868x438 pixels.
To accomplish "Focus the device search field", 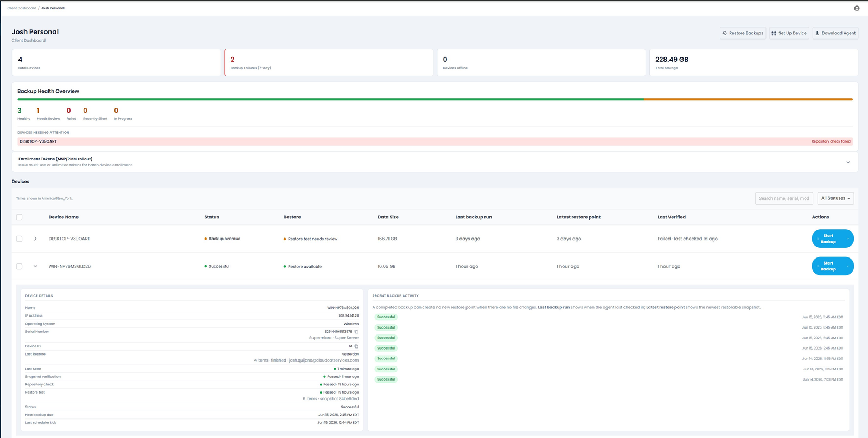I will [784, 198].
